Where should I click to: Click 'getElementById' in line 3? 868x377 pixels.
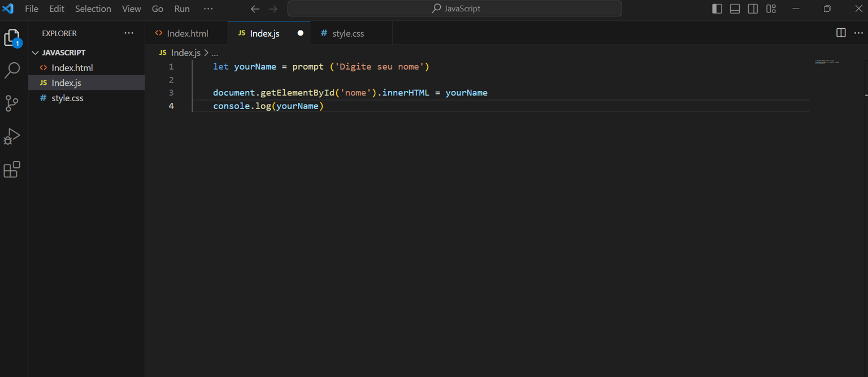coord(297,93)
